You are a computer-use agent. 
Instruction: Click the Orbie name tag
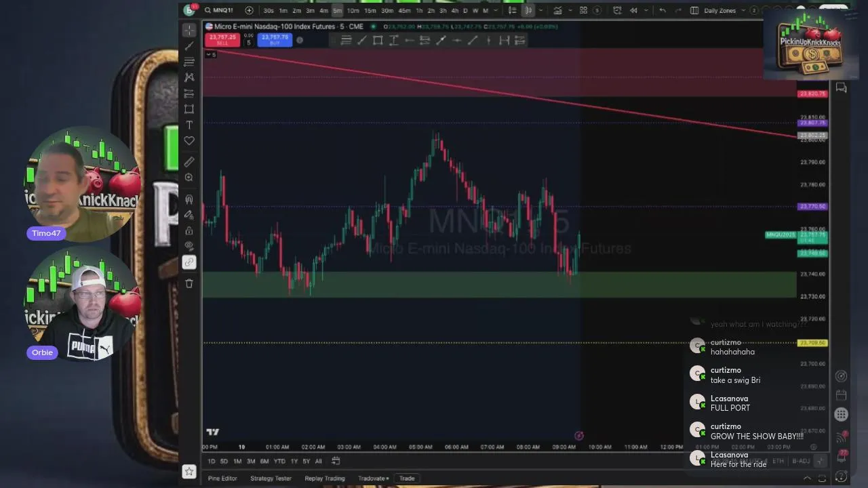(x=42, y=352)
